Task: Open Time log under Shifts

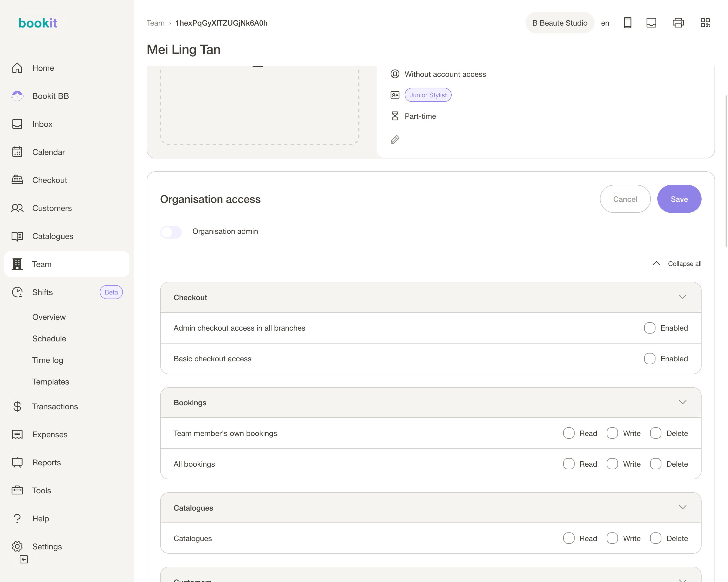Action: pyautogui.click(x=48, y=360)
